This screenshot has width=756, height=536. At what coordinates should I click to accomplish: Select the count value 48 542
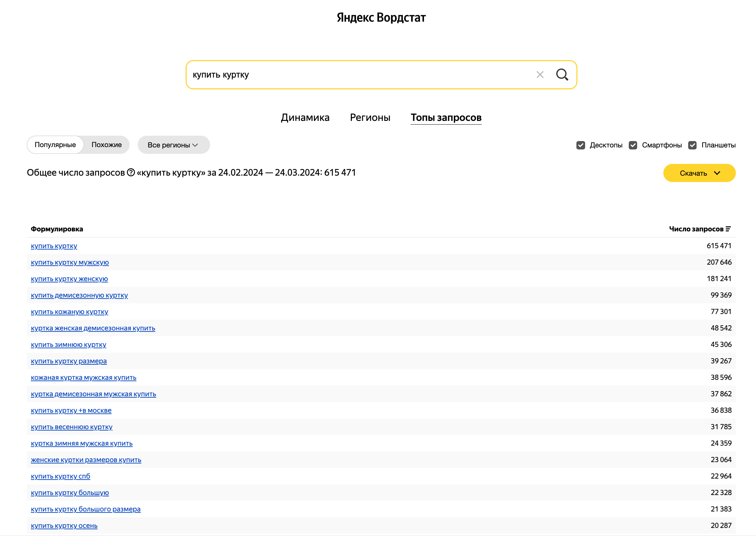[721, 328]
